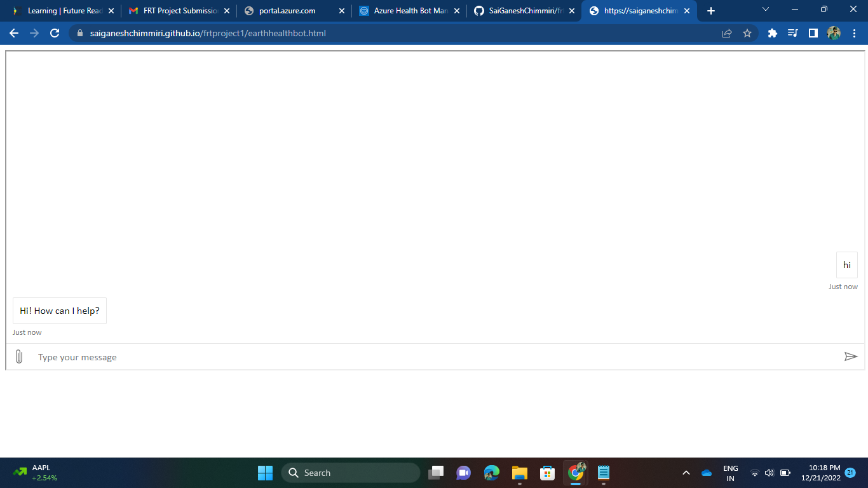Switch to the portal.azure.com tab
Screen dimensions: 868x488
(x=293, y=11)
